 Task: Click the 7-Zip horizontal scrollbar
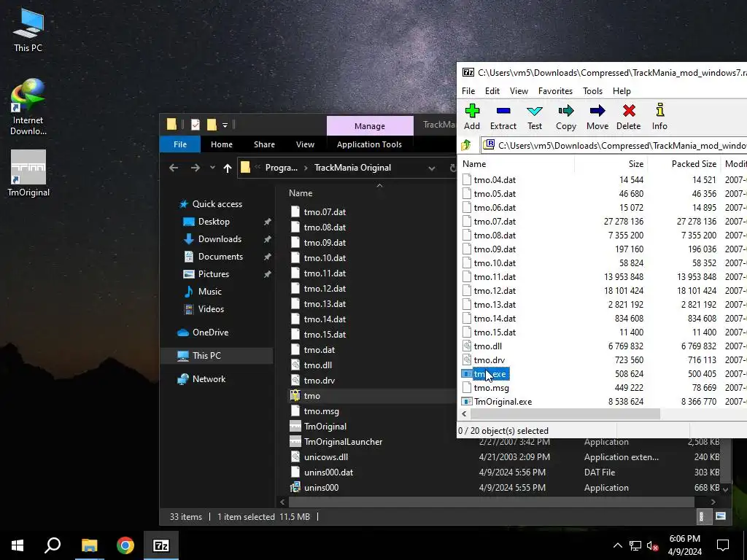[564, 414]
